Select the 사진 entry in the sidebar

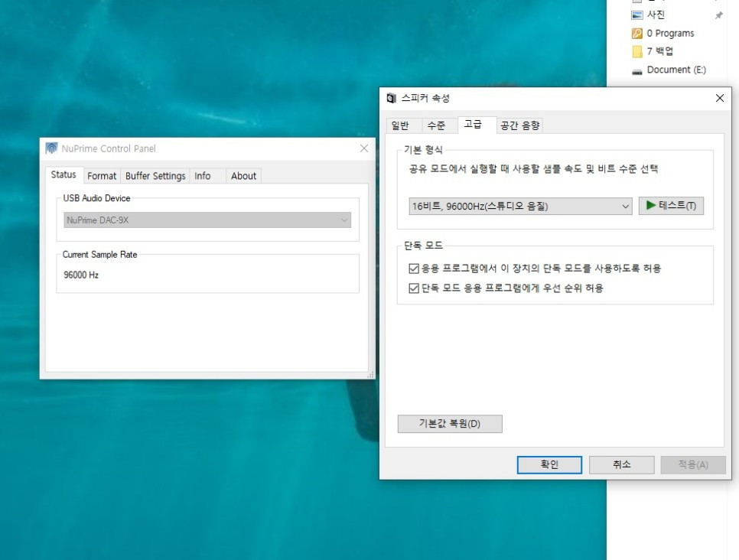(656, 15)
